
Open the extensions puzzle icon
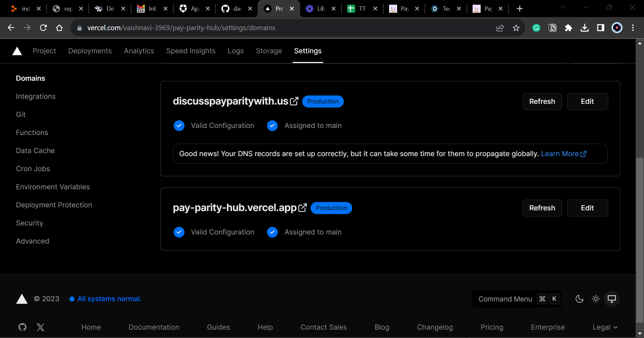tap(569, 28)
